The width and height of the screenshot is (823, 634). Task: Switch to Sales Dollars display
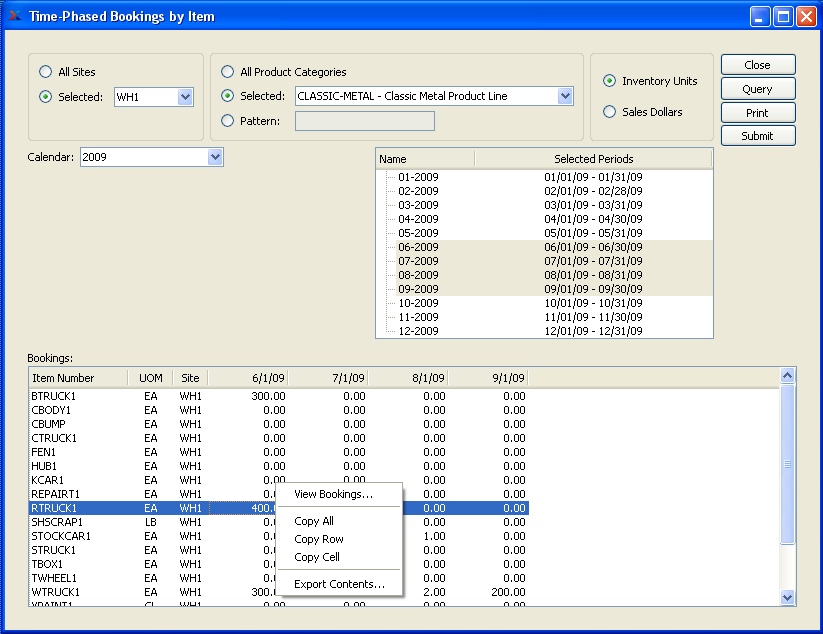pyautogui.click(x=610, y=112)
